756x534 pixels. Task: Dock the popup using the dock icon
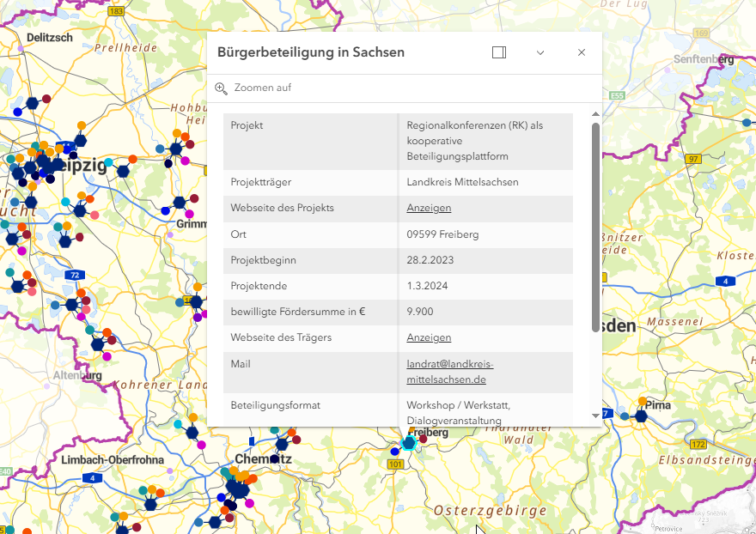click(498, 52)
